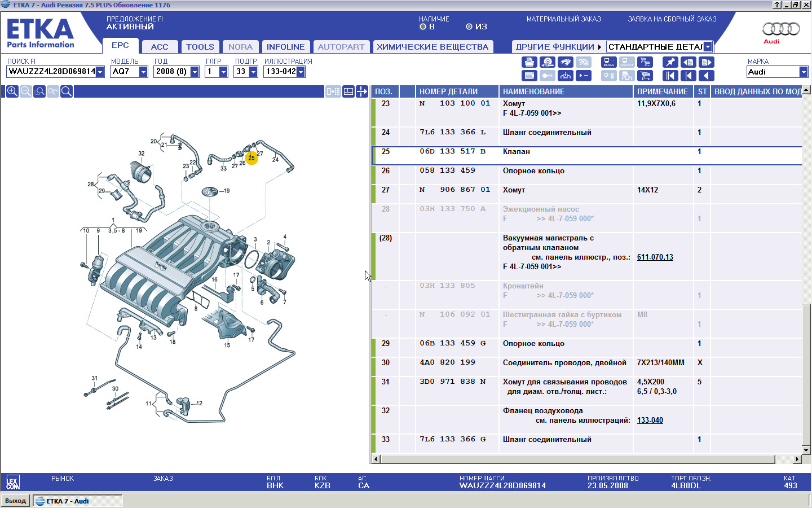Expand the Other Functions menu
Viewport: 812px width, 508px height.
558,47
